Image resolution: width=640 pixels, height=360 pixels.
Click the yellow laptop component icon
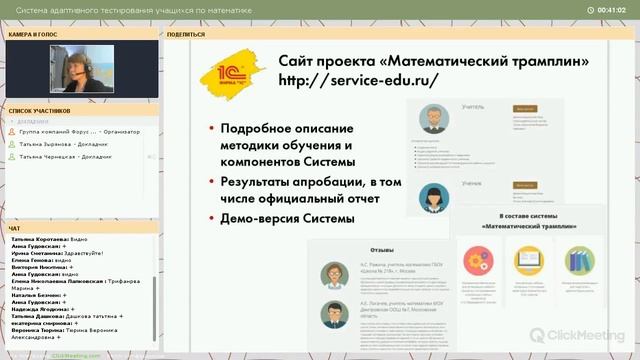[x=529, y=261]
